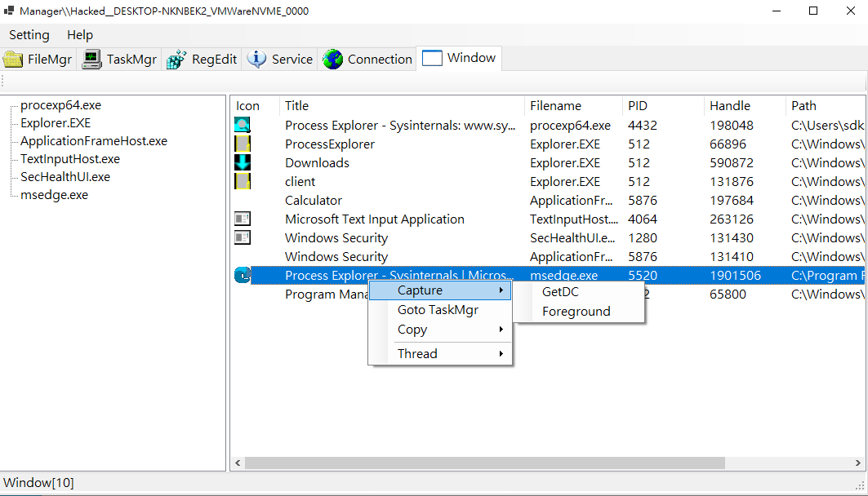Sort by the Path column header

point(825,105)
